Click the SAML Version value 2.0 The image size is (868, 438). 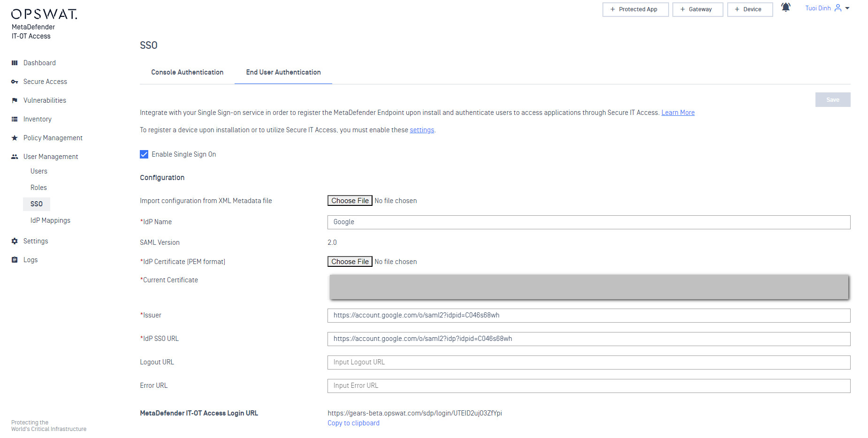332,242
